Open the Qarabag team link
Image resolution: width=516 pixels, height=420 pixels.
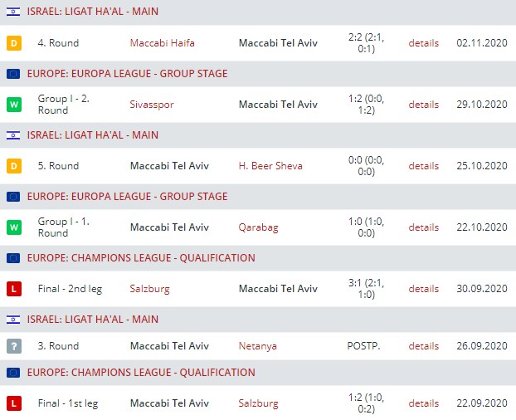tap(259, 227)
